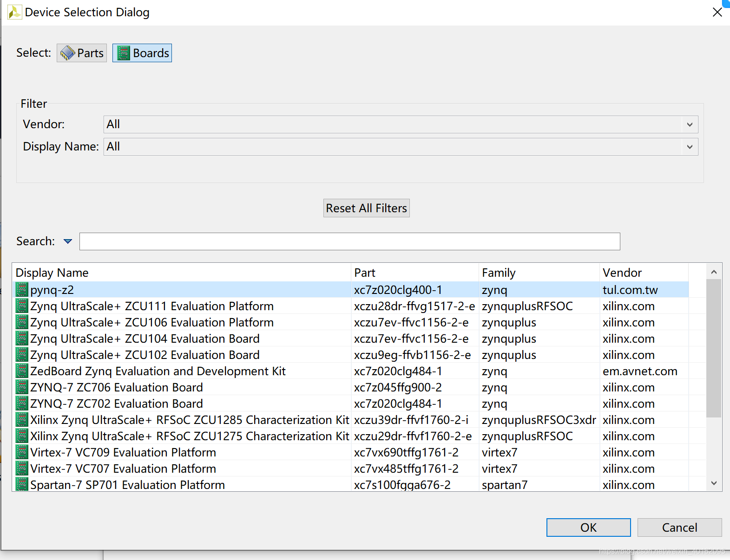Click the ZCU1275 Characterization Kit icon
Image resolution: width=730 pixels, height=560 pixels.
coord(22,436)
